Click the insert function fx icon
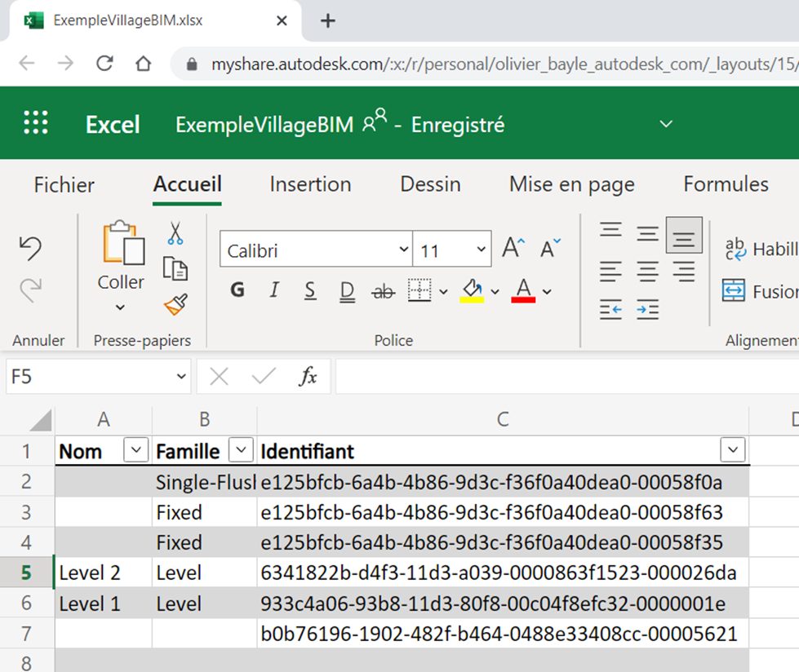 click(308, 377)
